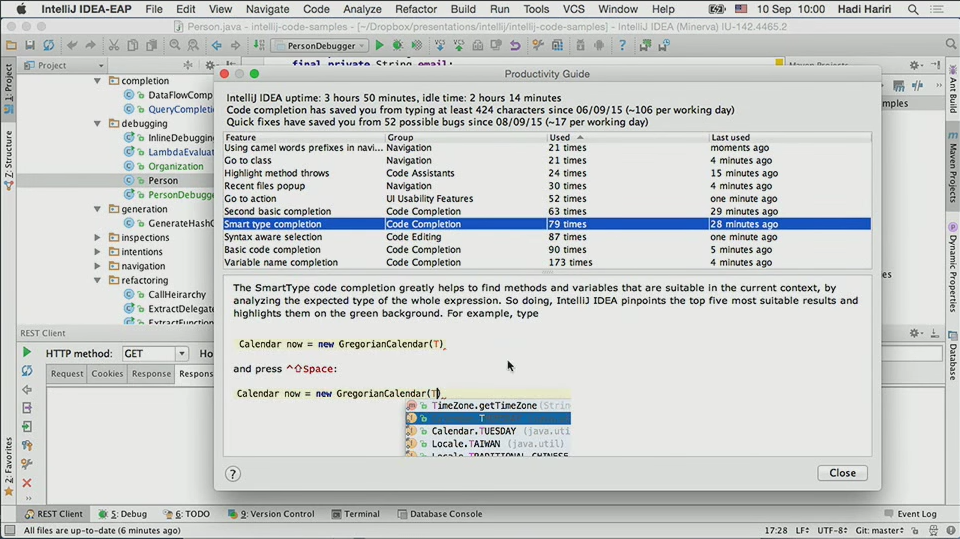Image resolution: width=960 pixels, height=539 pixels.
Task: Open Organization class in project tree
Action: (175, 167)
